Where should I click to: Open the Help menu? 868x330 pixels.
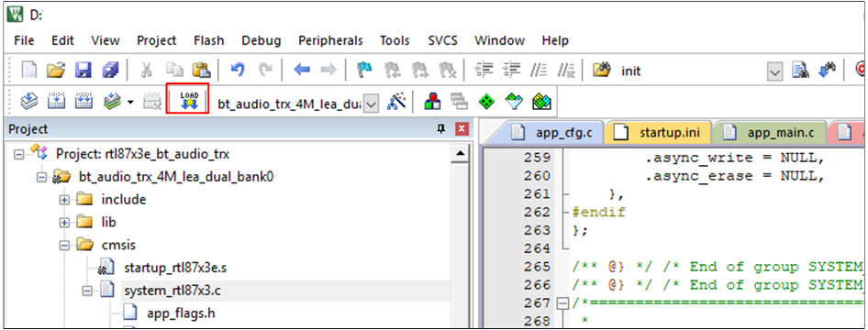tap(555, 40)
